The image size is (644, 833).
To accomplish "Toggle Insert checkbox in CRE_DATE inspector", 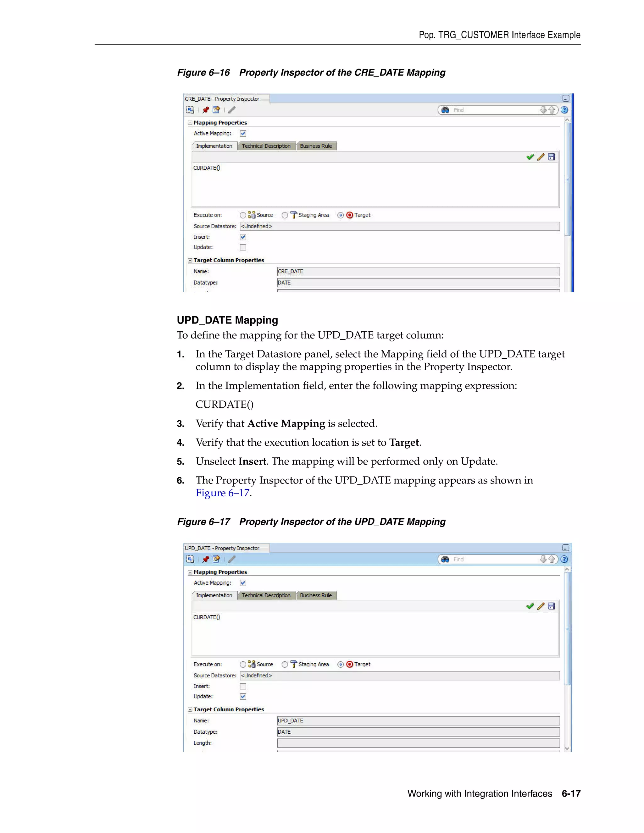I will click(243, 237).
